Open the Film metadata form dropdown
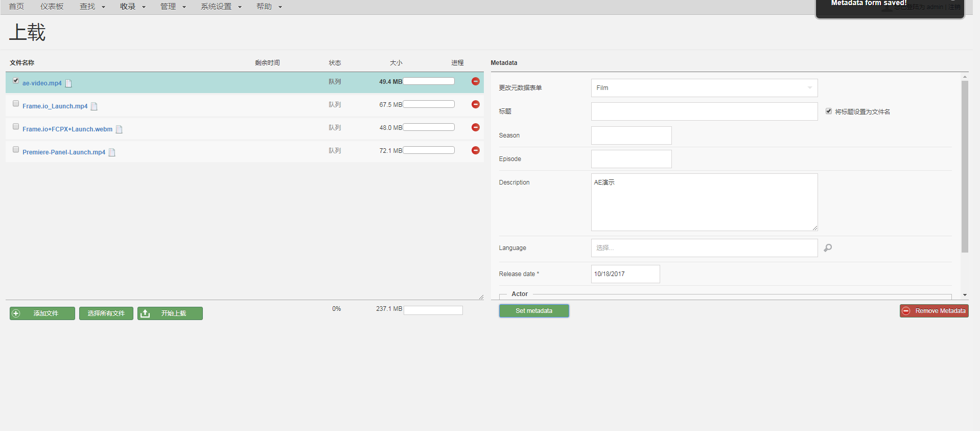This screenshot has width=980, height=431. tap(704, 88)
